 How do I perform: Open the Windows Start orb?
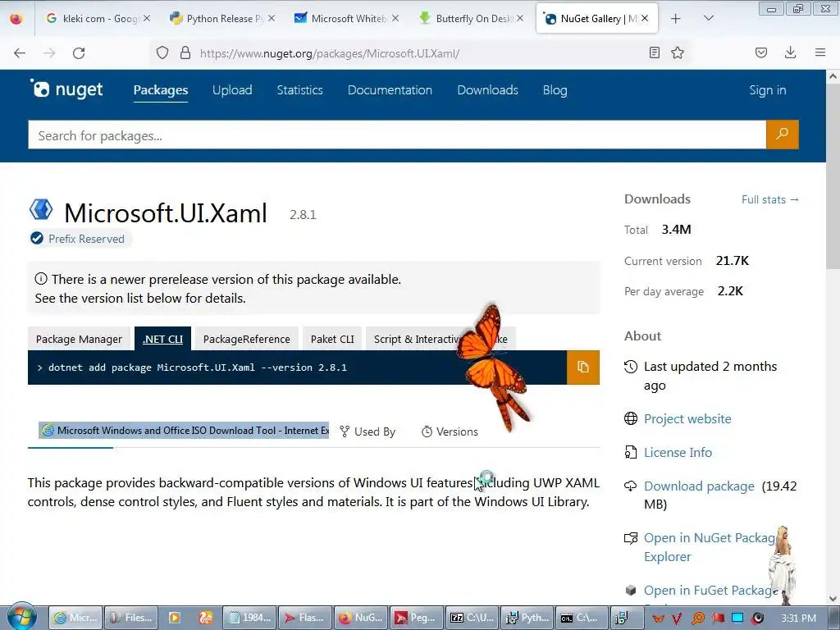(21, 617)
